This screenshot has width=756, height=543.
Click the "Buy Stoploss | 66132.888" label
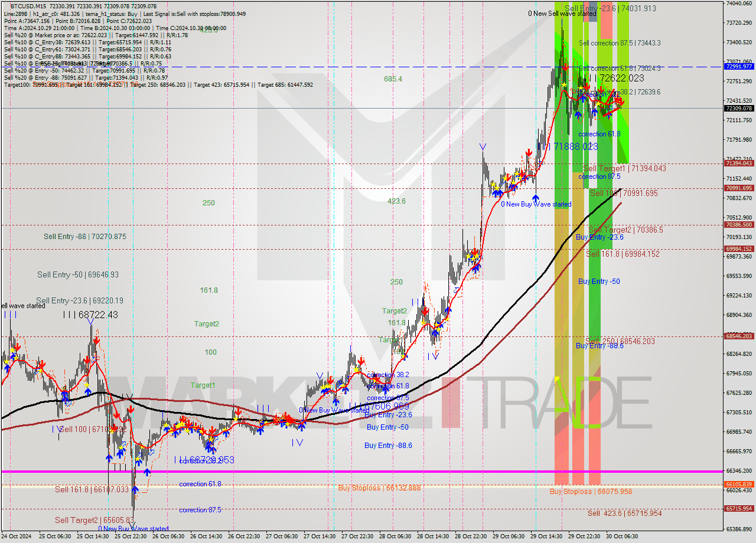pos(379,488)
